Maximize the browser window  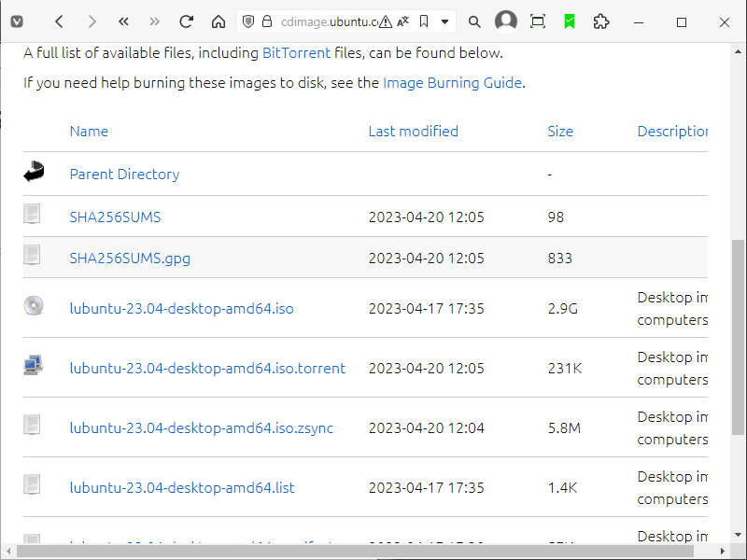(682, 22)
